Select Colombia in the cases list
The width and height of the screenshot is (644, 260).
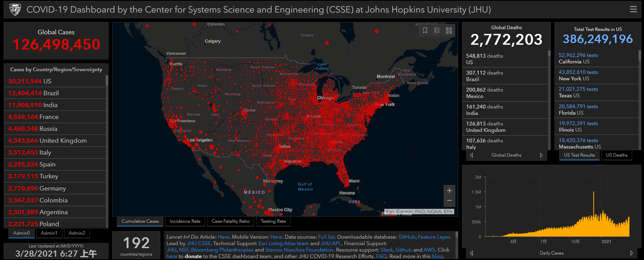(55, 200)
